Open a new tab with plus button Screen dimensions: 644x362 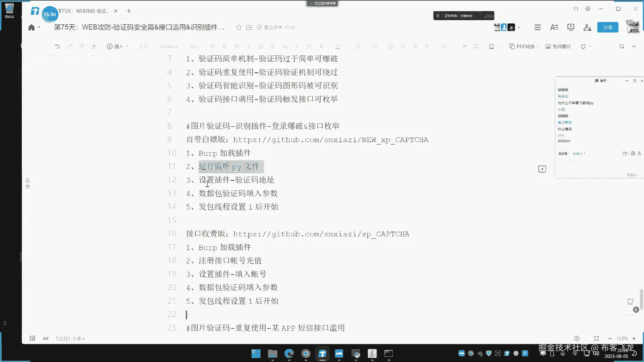tap(129, 11)
